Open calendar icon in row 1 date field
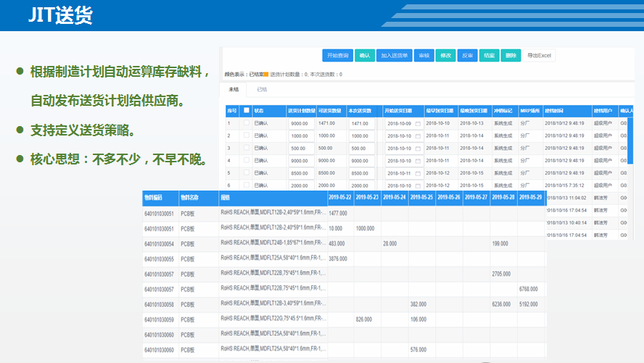The height and width of the screenshot is (363, 644). (418, 124)
